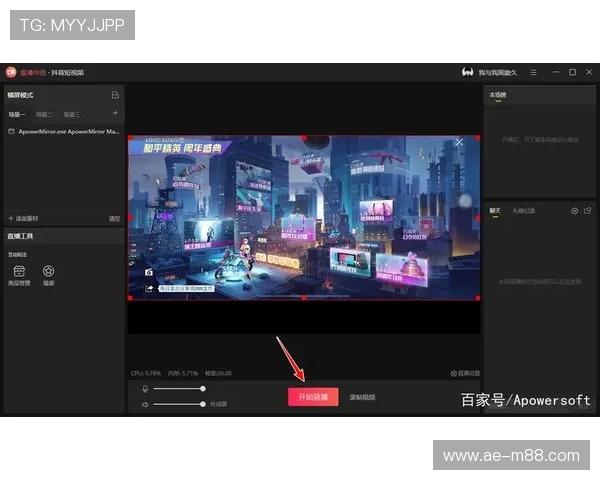Click the 直播工具 section heading
This screenshot has height=480, width=600.
coord(20,236)
